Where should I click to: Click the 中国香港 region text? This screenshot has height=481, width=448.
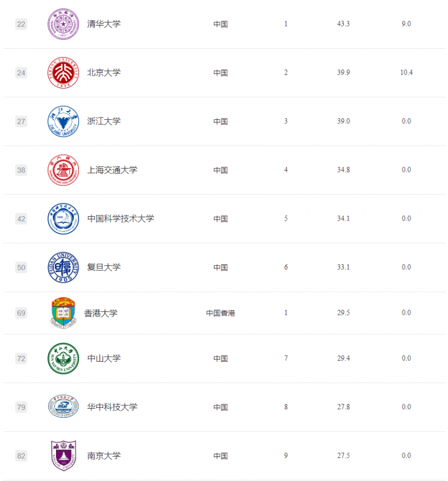[221, 313]
